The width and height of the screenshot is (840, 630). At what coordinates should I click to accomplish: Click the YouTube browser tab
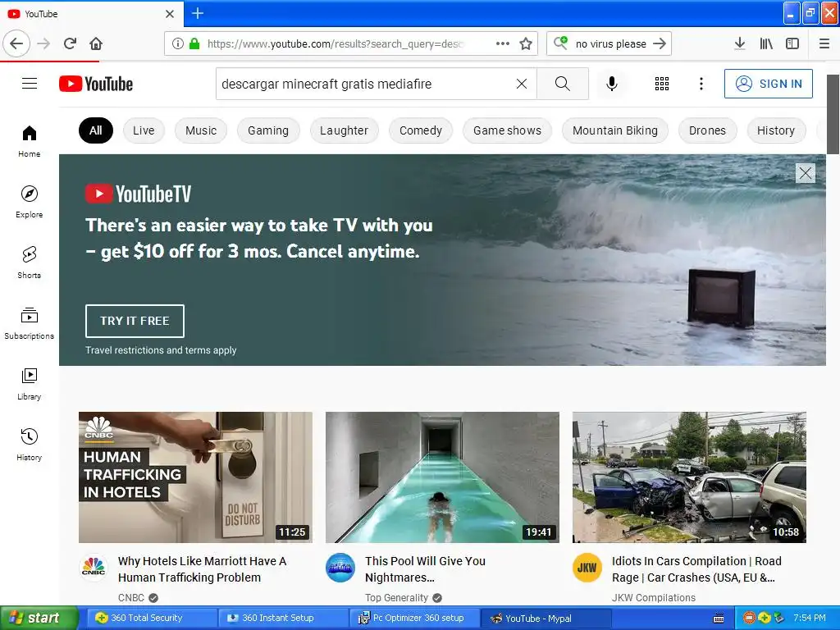[91, 13]
